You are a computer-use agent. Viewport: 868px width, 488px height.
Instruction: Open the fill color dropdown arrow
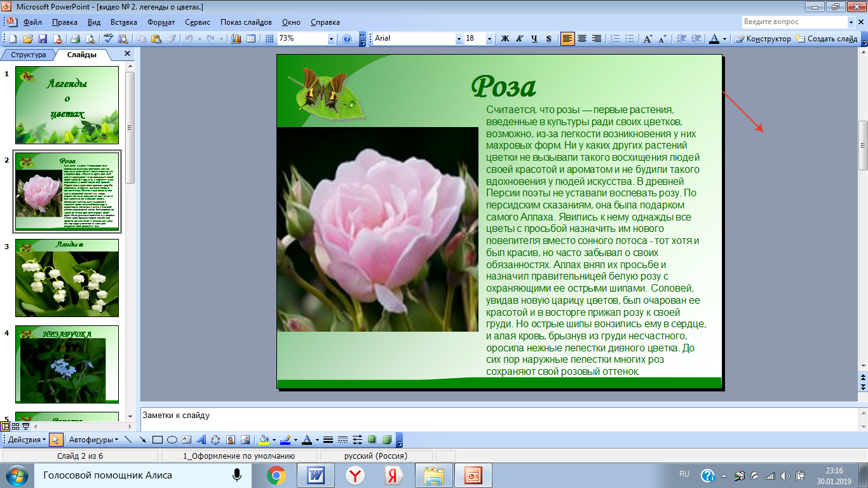point(274,440)
